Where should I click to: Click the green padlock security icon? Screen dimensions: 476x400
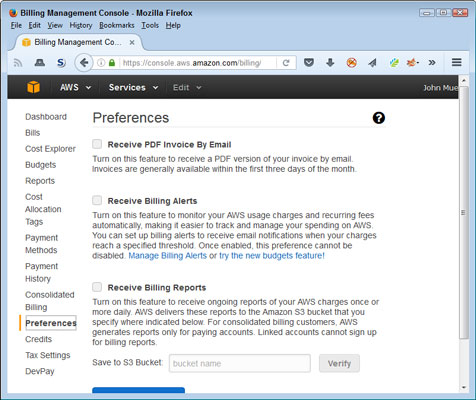click(112, 63)
